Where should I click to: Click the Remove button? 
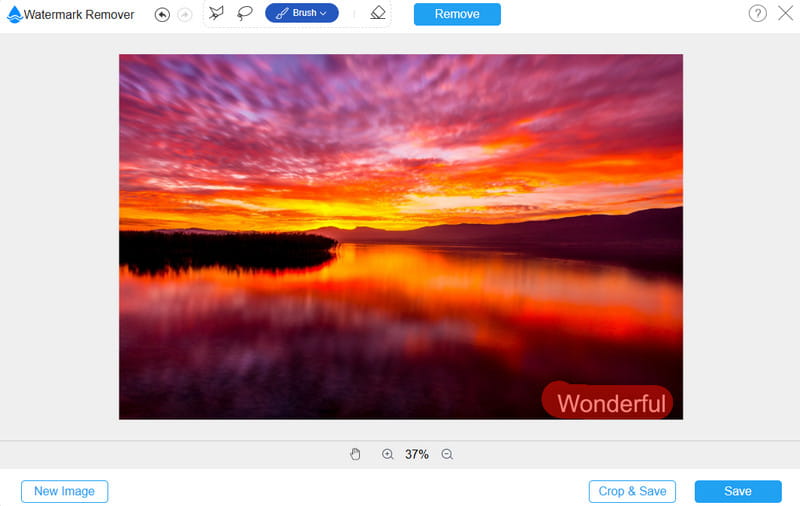pos(457,14)
